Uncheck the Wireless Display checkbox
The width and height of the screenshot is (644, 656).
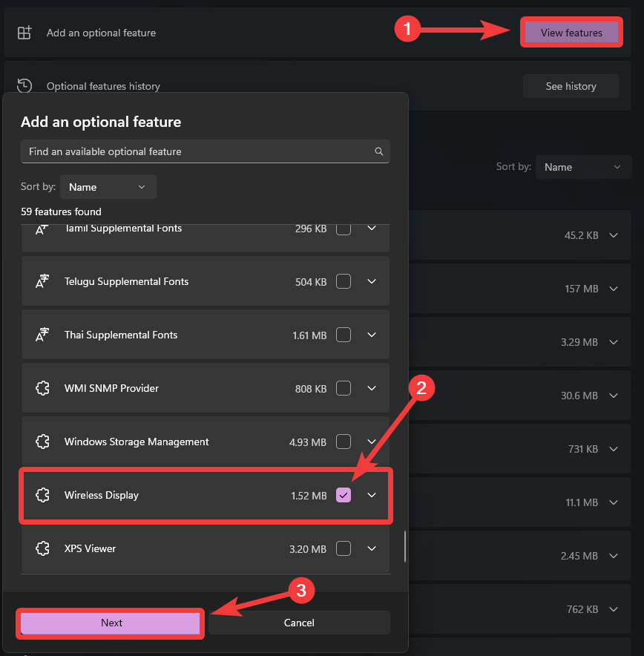pos(344,496)
